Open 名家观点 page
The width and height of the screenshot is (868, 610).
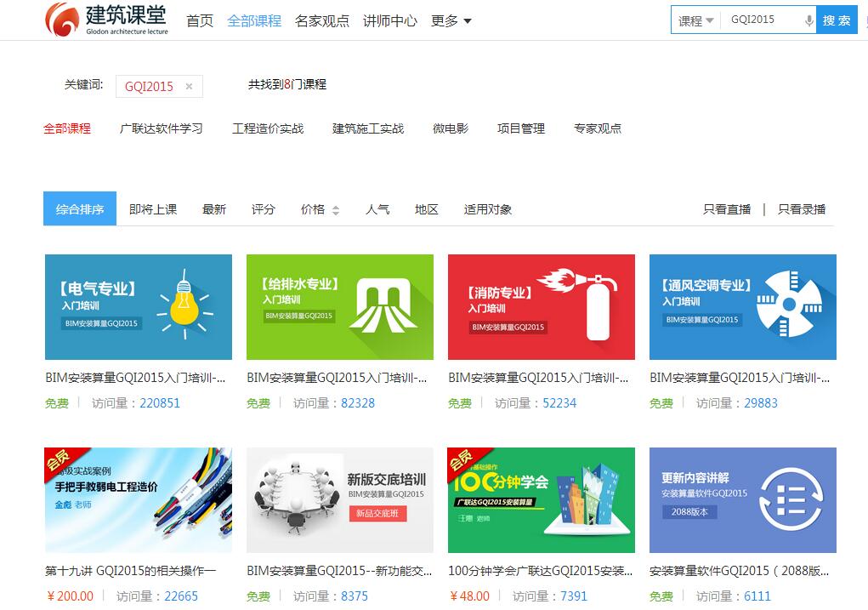[322, 21]
